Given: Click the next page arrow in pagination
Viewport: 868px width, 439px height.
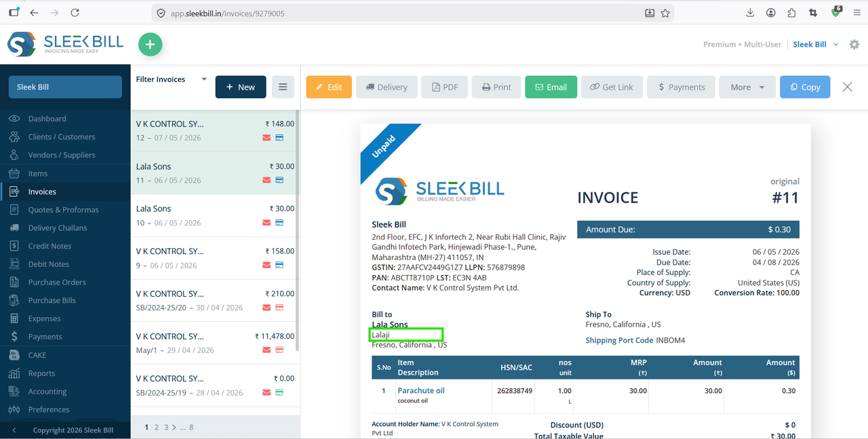Looking at the screenshot, I should 174,427.
